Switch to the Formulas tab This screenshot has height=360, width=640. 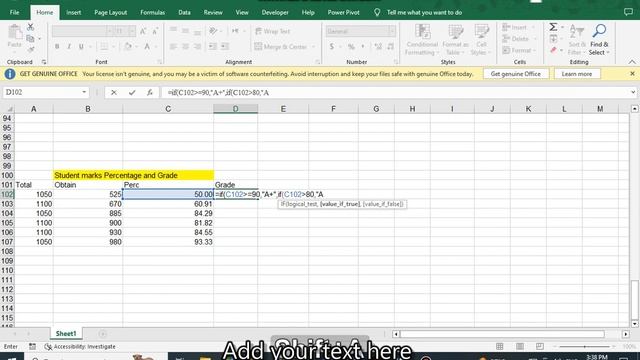click(153, 12)
